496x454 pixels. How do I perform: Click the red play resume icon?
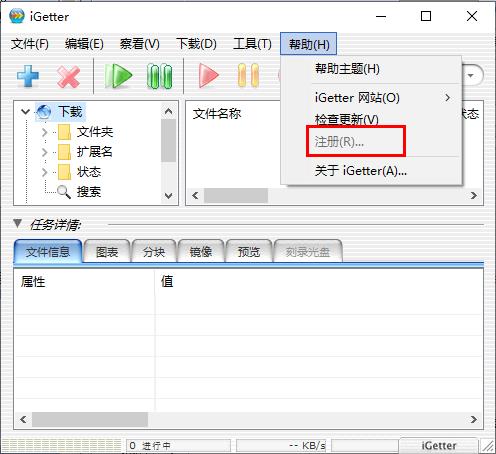coord(208,76)
